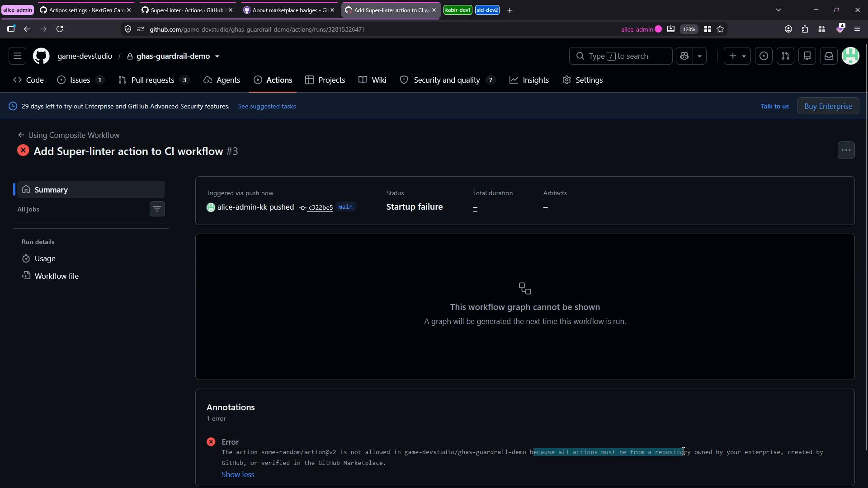Open the Wiki tab
This screenshot has width=868, height=488.
point(373,80)
